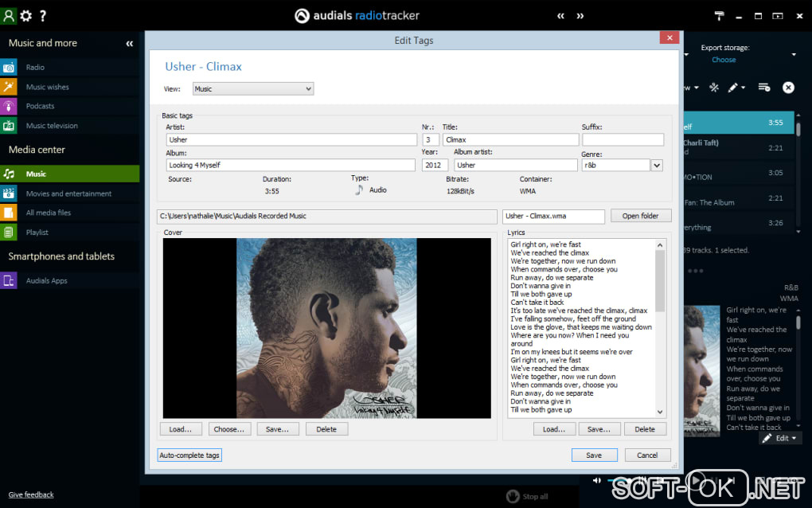Click the Choose export storage link
Screen dimensions: 812x508
pos(724,60)
